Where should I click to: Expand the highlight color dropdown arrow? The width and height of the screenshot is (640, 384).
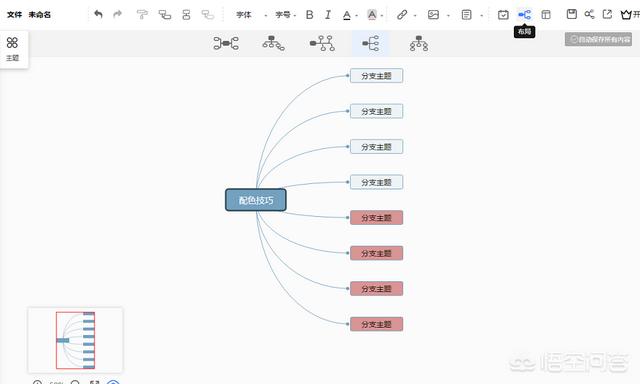coord(382,16)
